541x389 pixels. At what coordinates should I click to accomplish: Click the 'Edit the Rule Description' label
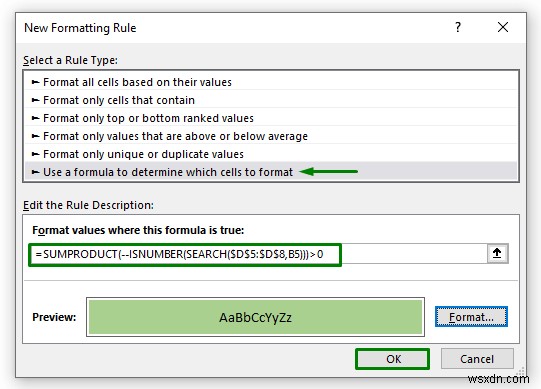pyautogui.click(x=88, y=205)
